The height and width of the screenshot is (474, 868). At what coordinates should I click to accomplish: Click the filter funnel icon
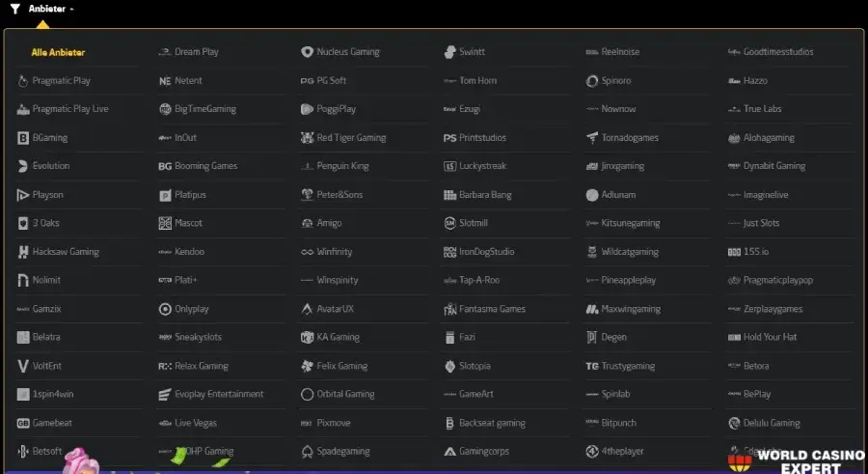pyautogui.click(x=15, y=9)
